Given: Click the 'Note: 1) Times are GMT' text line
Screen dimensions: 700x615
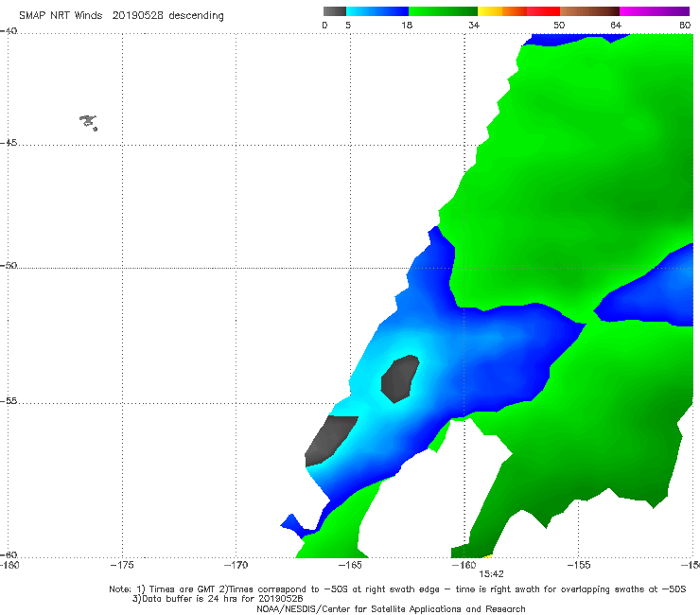Looking at the screenshot, I should [x=397, y=589].
